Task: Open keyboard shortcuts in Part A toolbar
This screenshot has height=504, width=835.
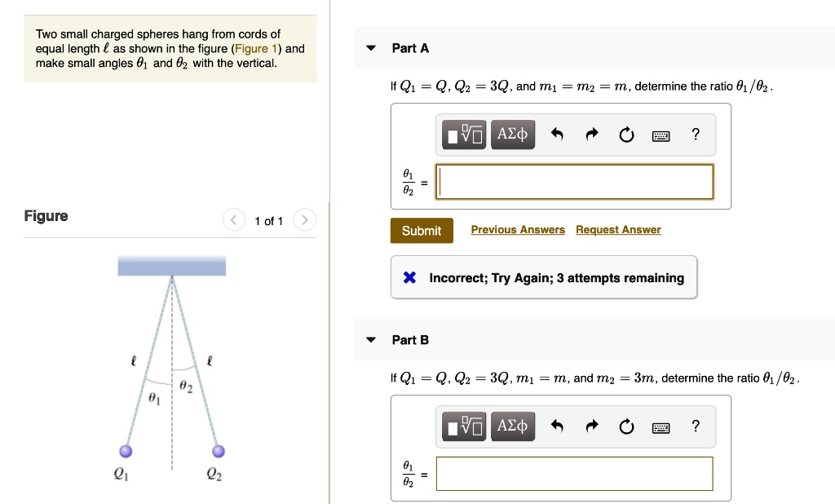Action: point(660,134)
